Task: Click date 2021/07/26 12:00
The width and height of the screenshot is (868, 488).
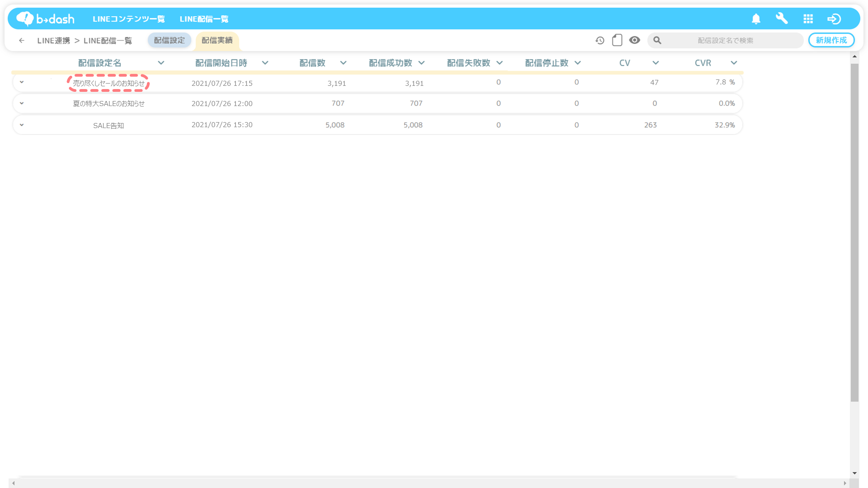Action: pos(222,104)
